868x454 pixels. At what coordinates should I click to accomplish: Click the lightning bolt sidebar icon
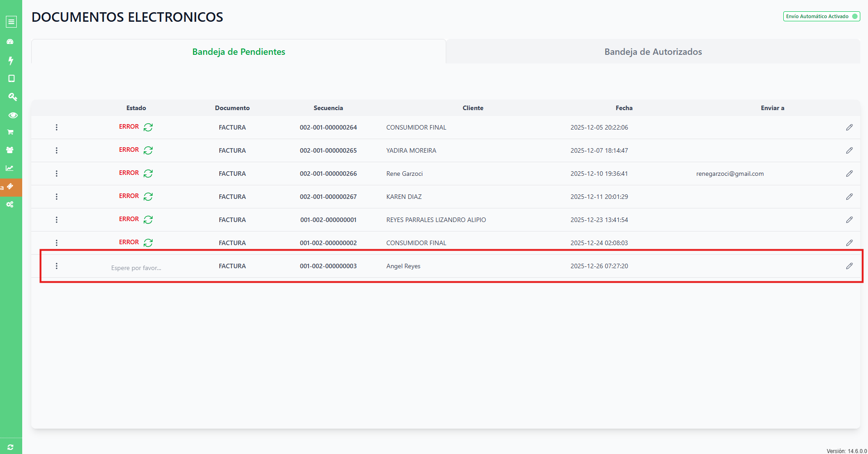tap(11, 60)
